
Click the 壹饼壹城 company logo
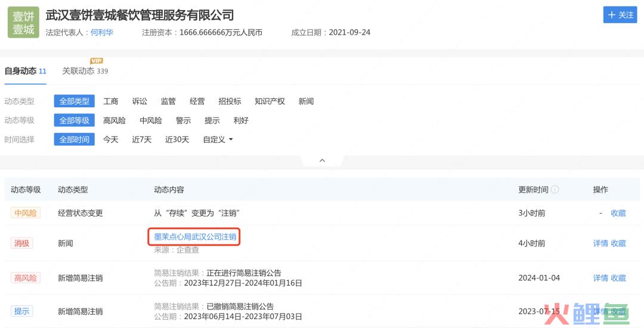click(23, 23)
